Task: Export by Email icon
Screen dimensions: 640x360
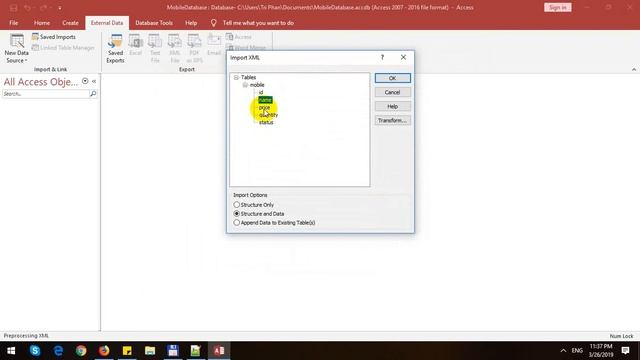Action: [214, 45]
